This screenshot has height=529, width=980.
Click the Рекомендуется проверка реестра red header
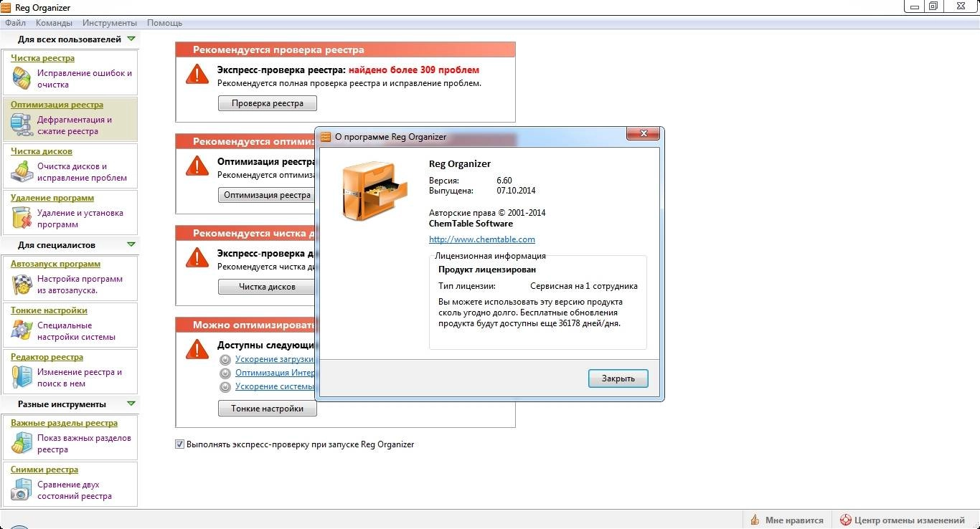(x=345, y=50)
